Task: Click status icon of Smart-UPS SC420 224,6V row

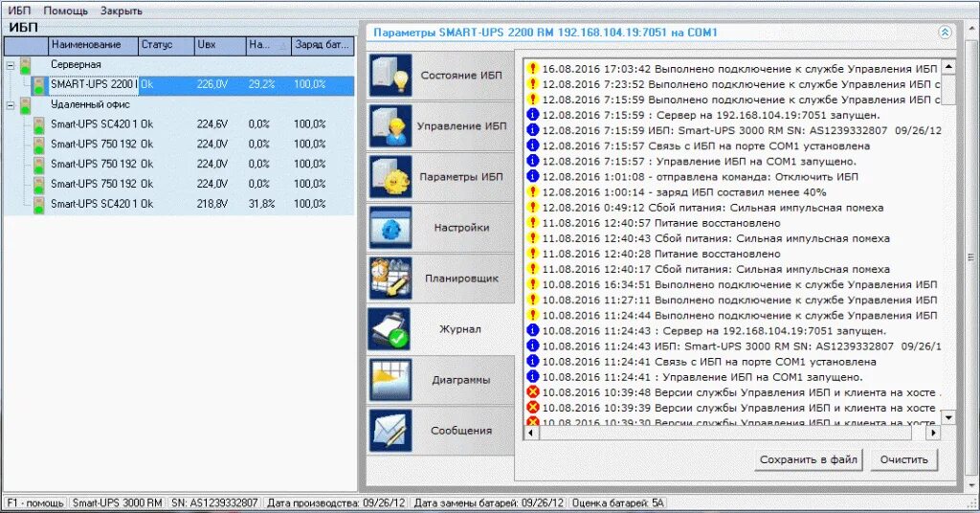Action: click(x=38, y=125)
